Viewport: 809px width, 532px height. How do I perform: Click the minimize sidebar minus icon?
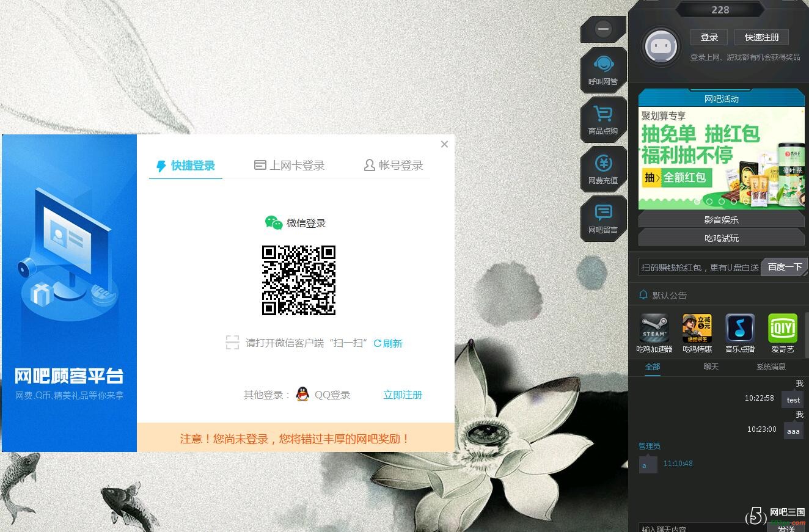click(603, 29)
